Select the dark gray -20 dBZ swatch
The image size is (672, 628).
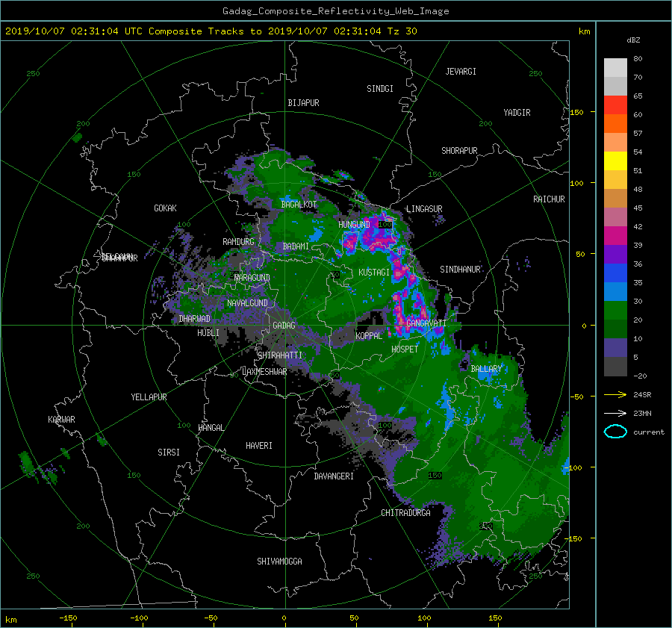tap(615, 367)
